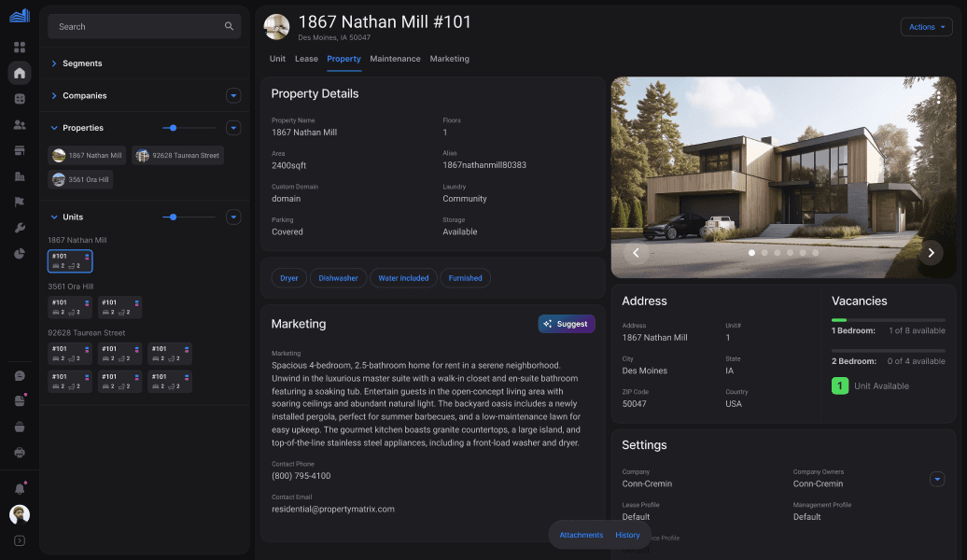Open three-dot menu on property photo
Screen dimensions: 967x560
click(939, 98)
